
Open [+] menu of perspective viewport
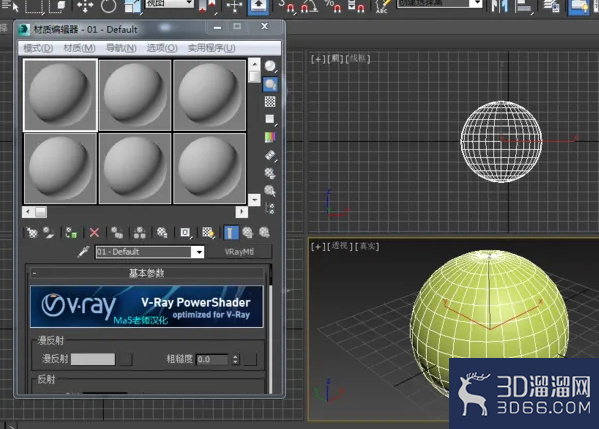point(318,246)
